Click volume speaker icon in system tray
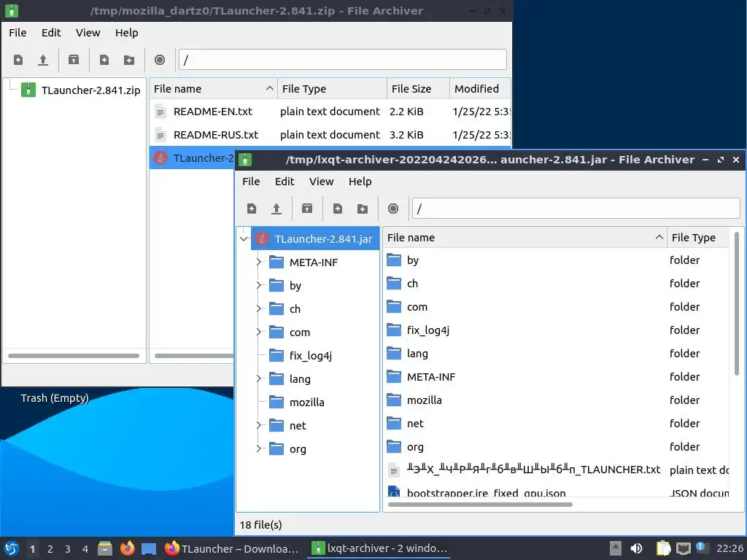Image resolution: width=747 pixels, height=560 pixels. 636,548
